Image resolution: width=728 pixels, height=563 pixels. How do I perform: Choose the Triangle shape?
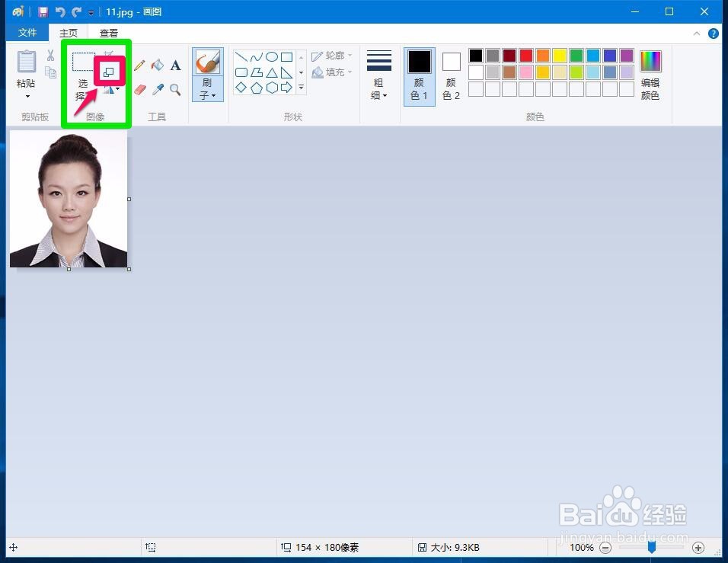pyautogui.click(x=272, y=72)
